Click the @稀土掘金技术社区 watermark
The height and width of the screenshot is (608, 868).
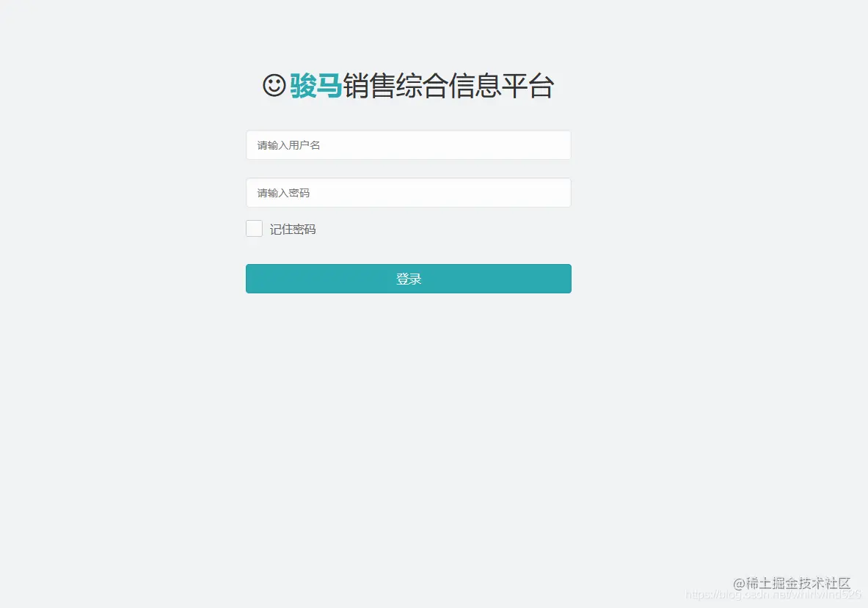click(x=792, y=583)
